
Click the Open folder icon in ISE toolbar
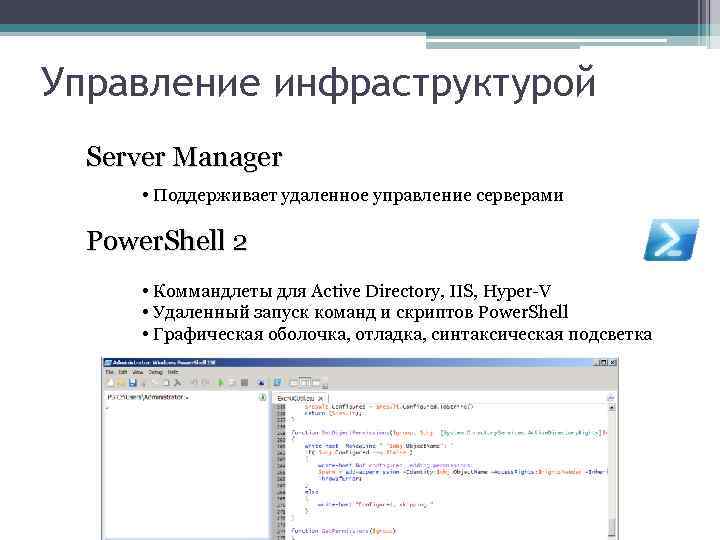[x=121, y=382]
